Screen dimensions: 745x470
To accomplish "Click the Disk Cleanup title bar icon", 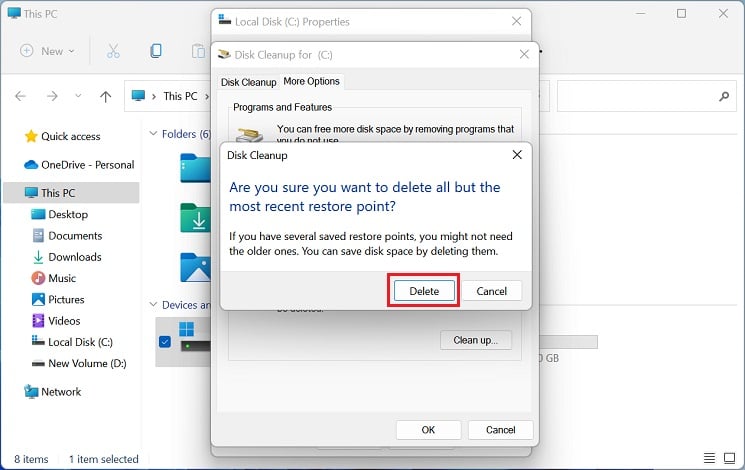I will point(224,55).
